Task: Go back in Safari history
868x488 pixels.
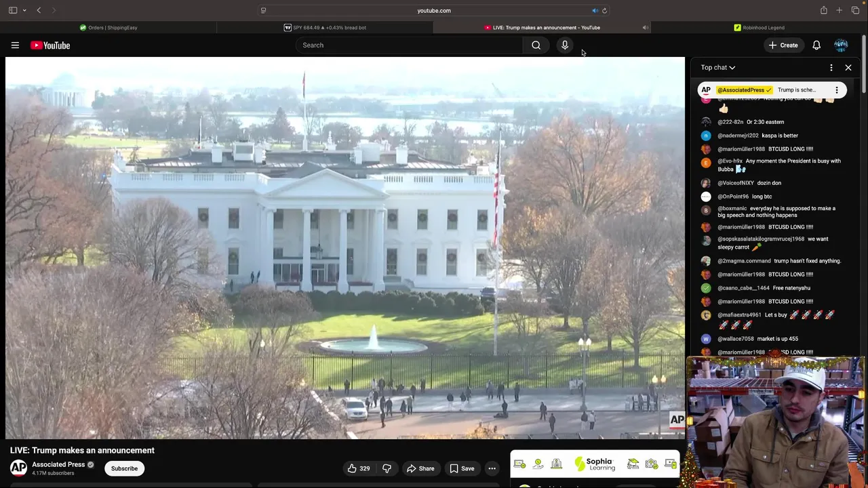Action: point(39,10)
